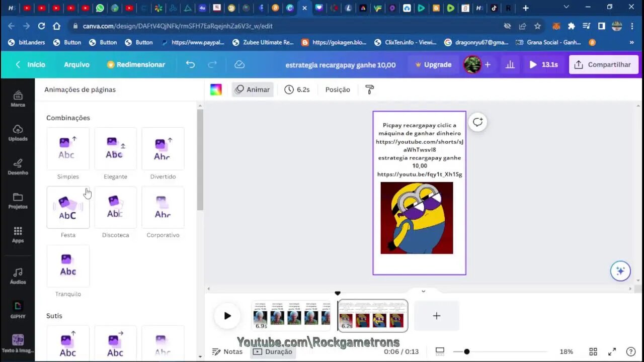Image resolution: width=644 pixels, height=362 pixels.
Task: Toggle the Duração timeline view
Action: [272, 351]
